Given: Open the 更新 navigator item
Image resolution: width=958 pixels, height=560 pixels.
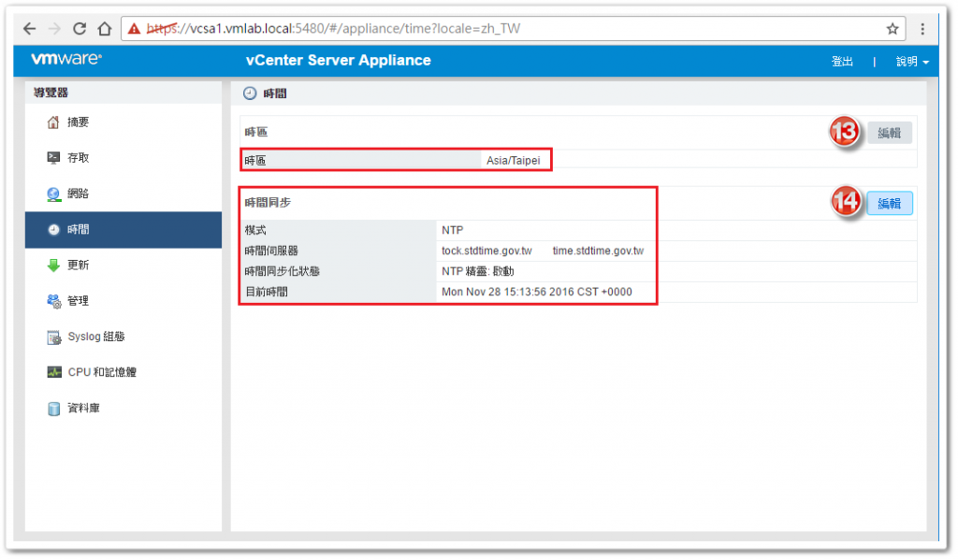Looking at the screenshot, I should pyautogui.click(x=123, y=265).
